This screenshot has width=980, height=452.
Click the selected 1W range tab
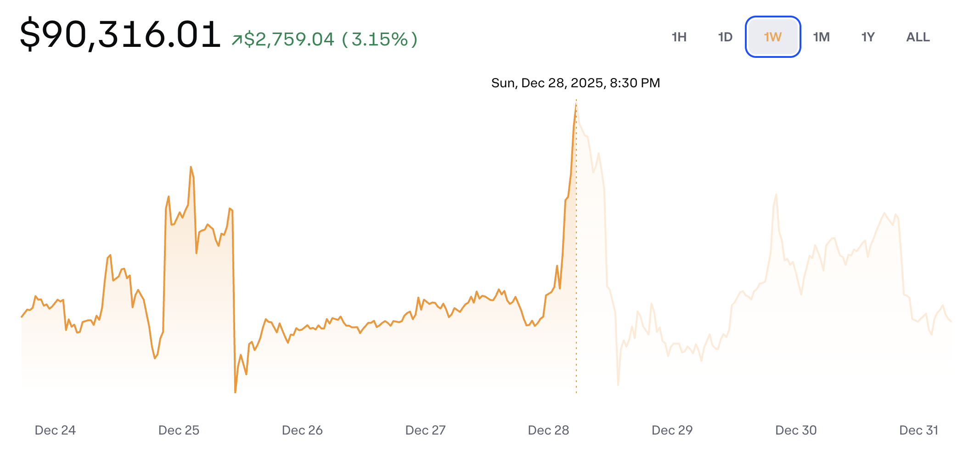tap(773, 37)
